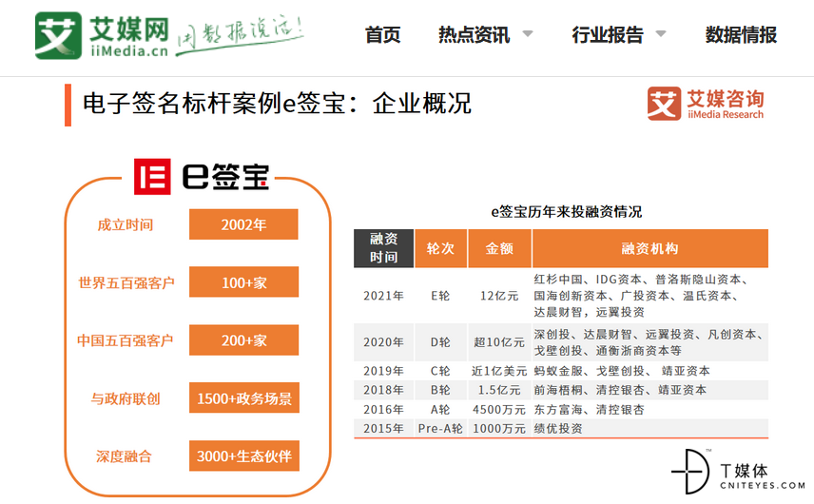This screenshot has height=504, width=814.
Task: Click the 4500万元 amount cell
Action: coord(499,410)
